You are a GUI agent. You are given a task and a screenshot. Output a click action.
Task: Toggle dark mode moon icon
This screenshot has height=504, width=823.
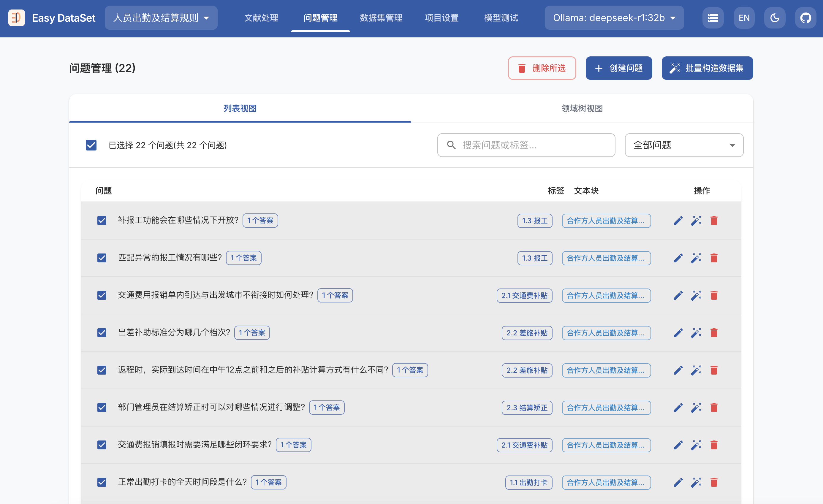[775, 18]
